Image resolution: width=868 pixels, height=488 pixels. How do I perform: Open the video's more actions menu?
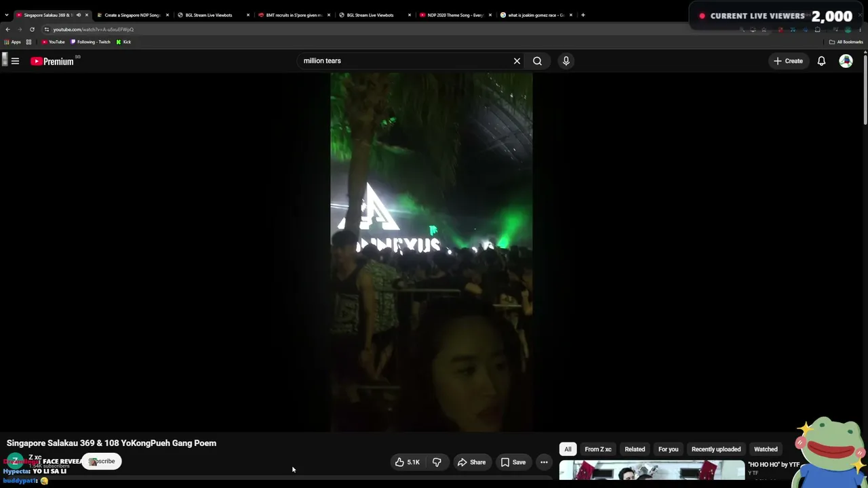544,462
